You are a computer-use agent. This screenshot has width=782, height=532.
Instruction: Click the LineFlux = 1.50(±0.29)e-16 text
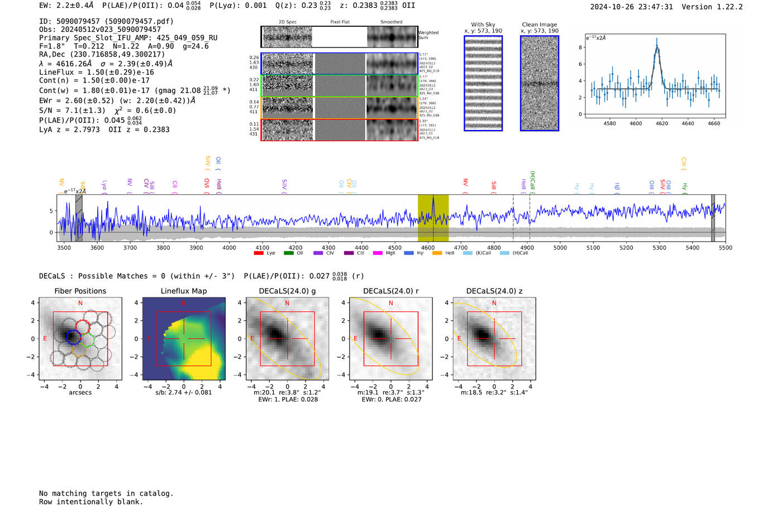click(97, 72)
